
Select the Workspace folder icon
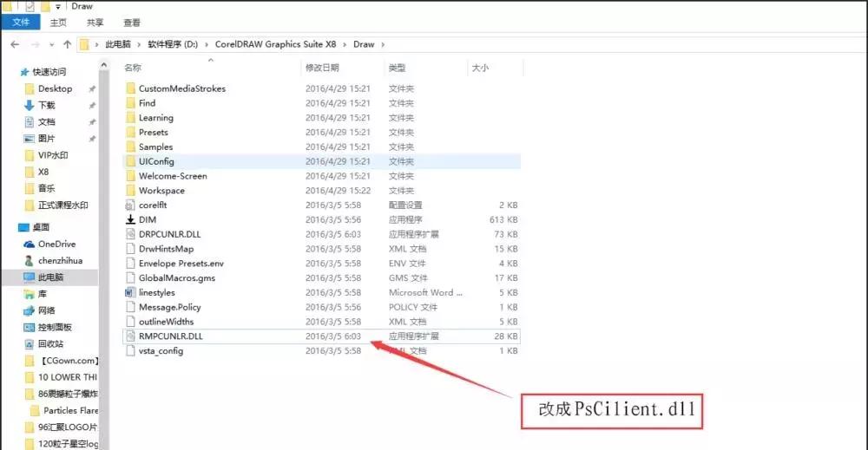[x=130, y=190]
